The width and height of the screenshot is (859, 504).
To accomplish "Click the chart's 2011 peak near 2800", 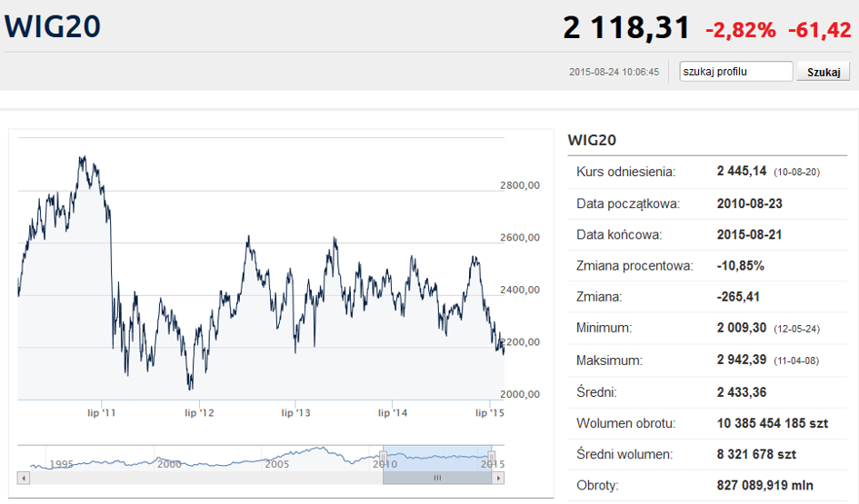I will click(x=83, y=159).
